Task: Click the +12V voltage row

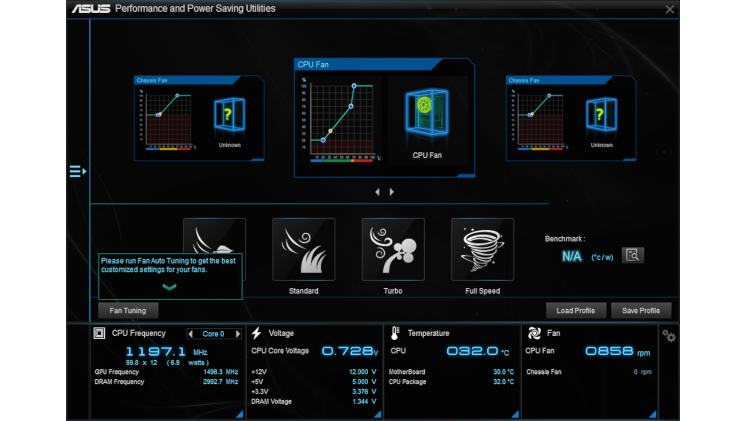Action: point(314,372)
